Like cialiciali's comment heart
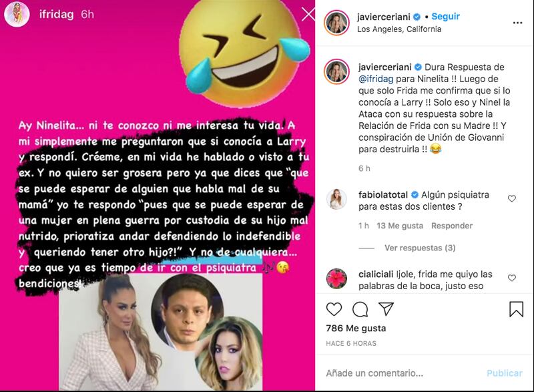The height and width of the screenshot is (392, 534). (x=511, y=278)
